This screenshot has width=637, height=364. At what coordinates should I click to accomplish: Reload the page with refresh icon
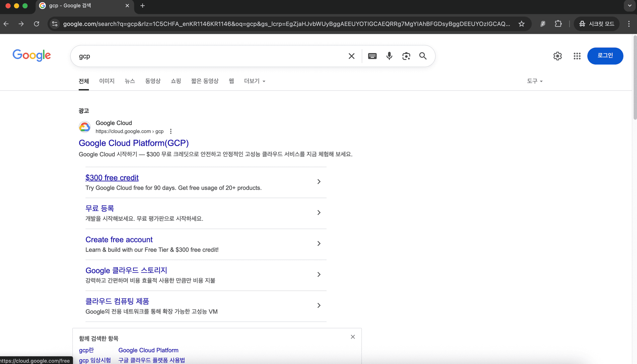[x=36, y=24]
